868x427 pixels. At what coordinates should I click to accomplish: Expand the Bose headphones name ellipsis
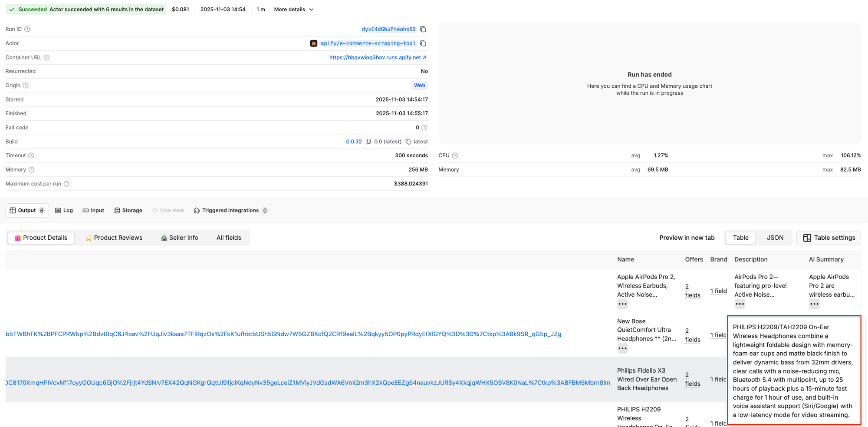pos(622,348)
